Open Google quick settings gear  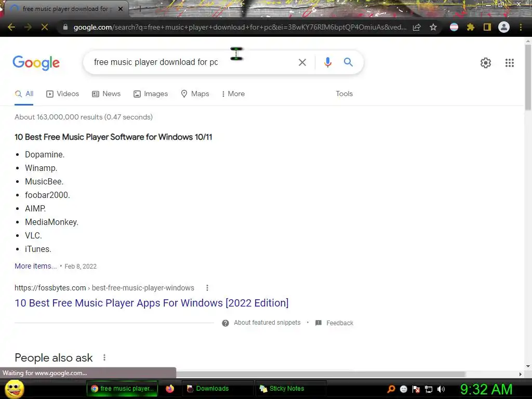pos(486,63)
